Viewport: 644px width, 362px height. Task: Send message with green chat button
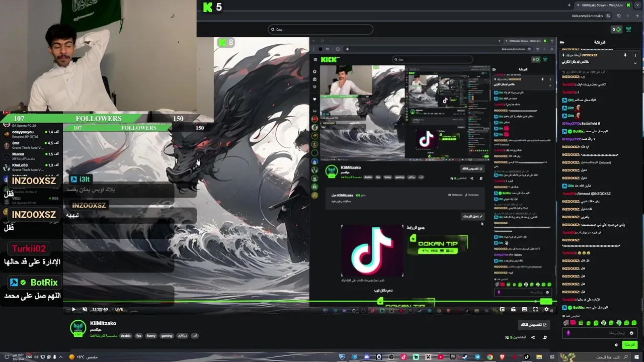pyautogui.click(x=629, y=344)
